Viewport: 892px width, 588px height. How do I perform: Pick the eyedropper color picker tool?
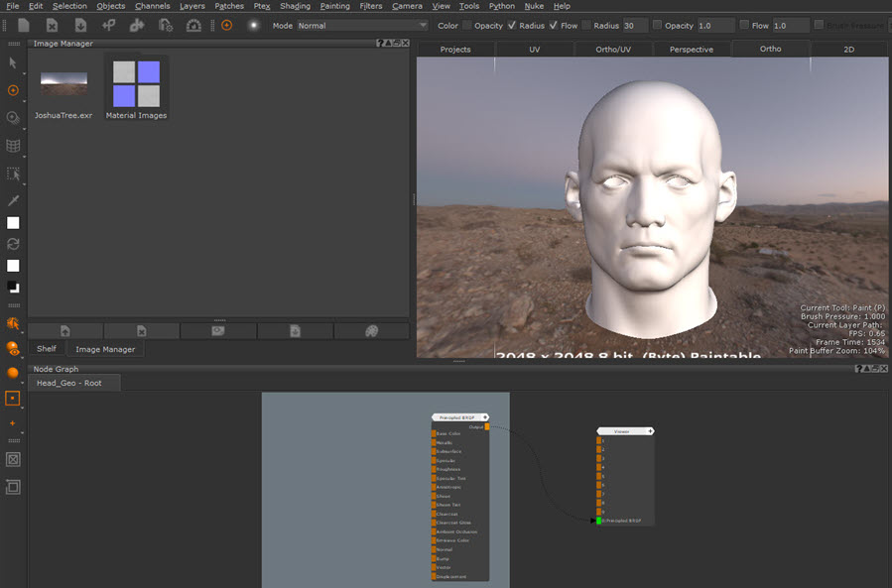pyautogui.click(x=13, y=200)
